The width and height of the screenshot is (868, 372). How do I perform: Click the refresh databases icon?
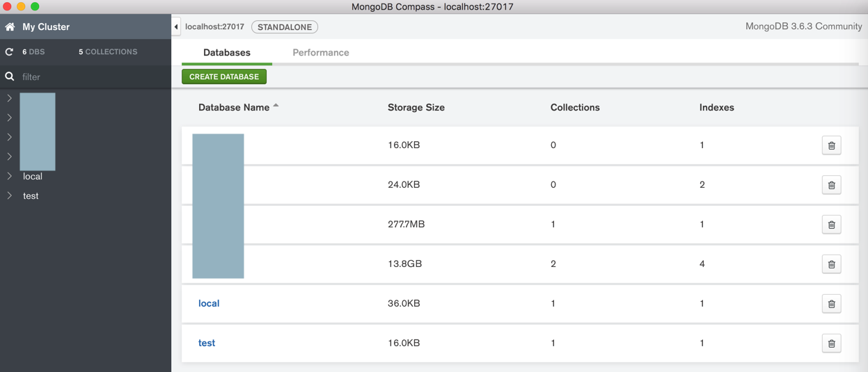tap(10, 52)
